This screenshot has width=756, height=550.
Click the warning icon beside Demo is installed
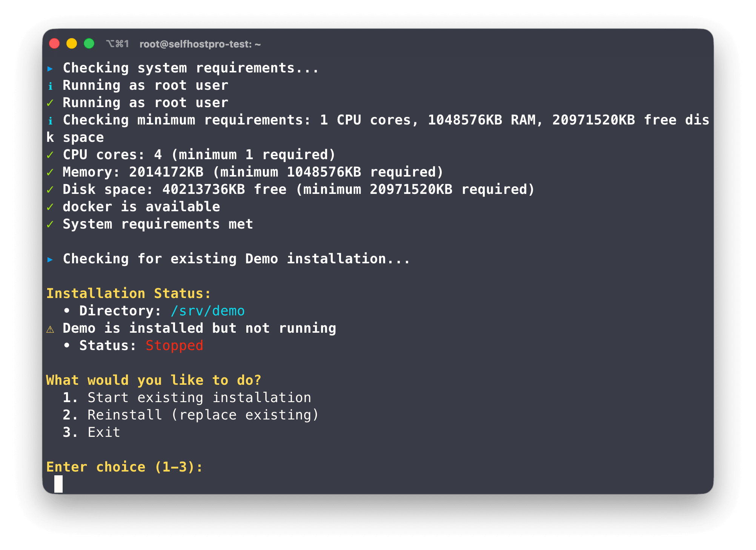tap(50, 328)
